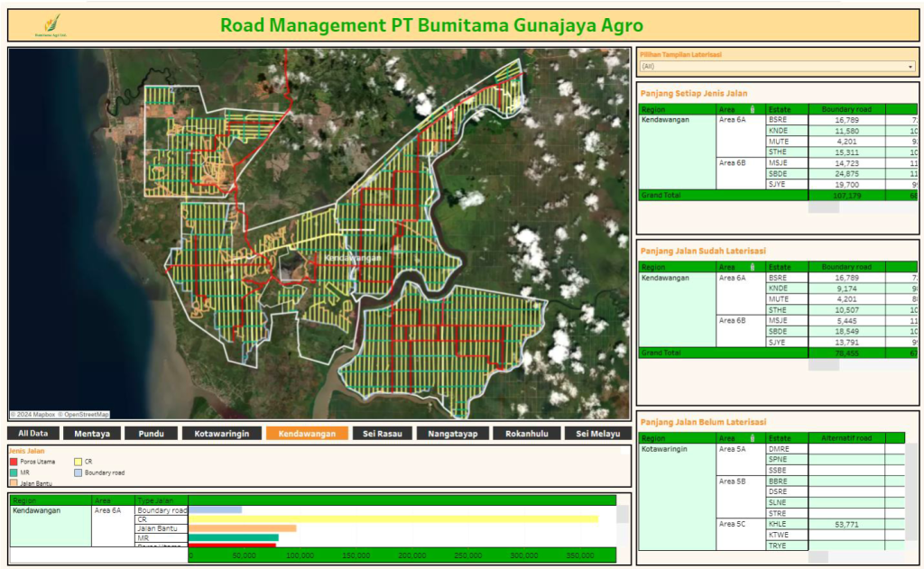
Task: Click the red Poros Utama legend swatch
Action: coord(14,463)
